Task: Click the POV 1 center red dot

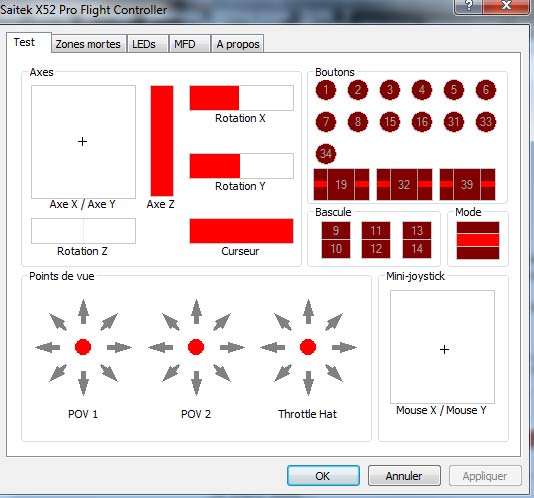Action: (x=83, y=347)
